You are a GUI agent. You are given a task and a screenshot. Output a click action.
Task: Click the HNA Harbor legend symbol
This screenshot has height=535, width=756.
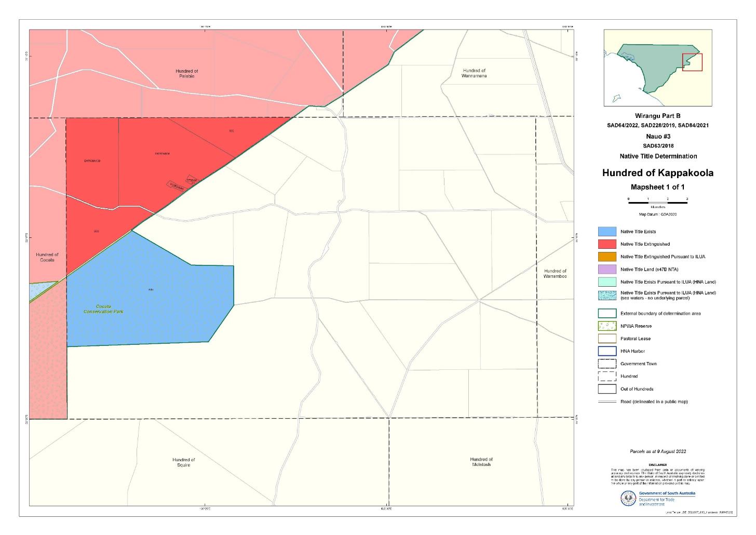[x=607, y=351]
